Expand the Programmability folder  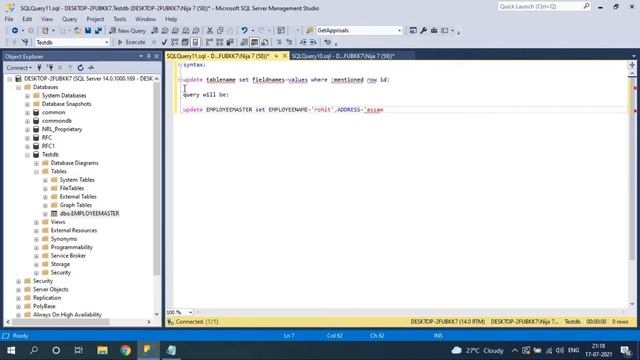pos(36,248)
